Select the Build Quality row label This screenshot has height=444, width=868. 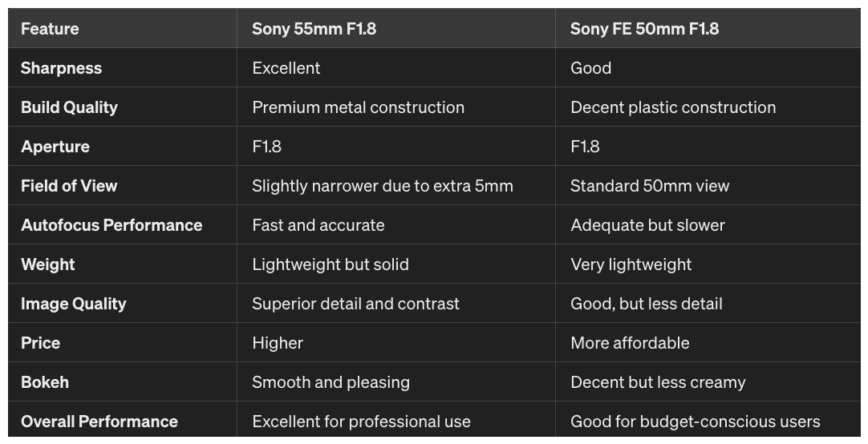(x=69, y=107)
